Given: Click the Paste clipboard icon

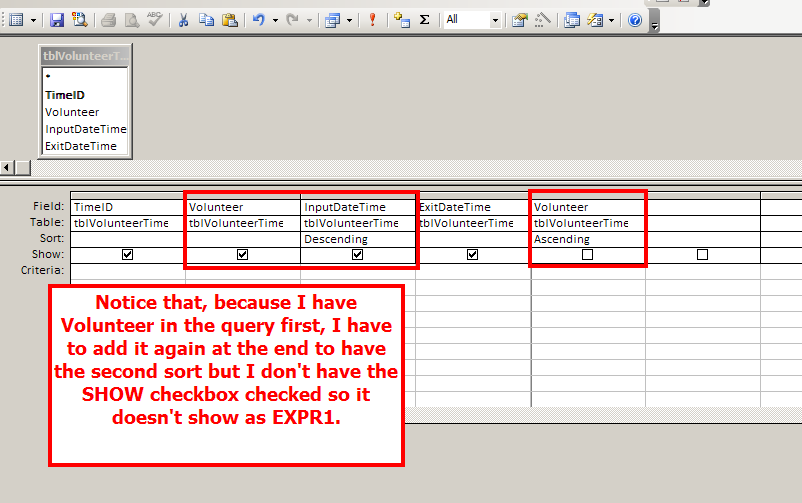Looking at the screenshot, I should point(230,20).
